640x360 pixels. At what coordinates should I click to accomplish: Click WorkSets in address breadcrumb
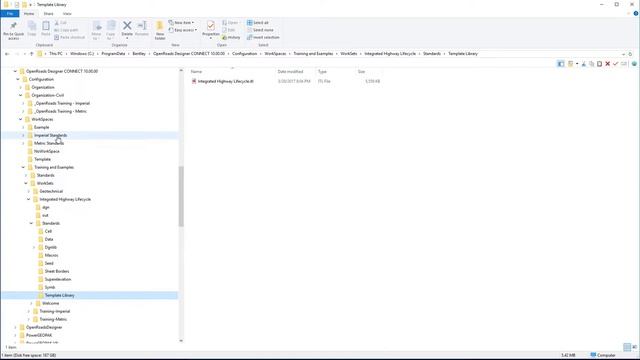(349, 53)
